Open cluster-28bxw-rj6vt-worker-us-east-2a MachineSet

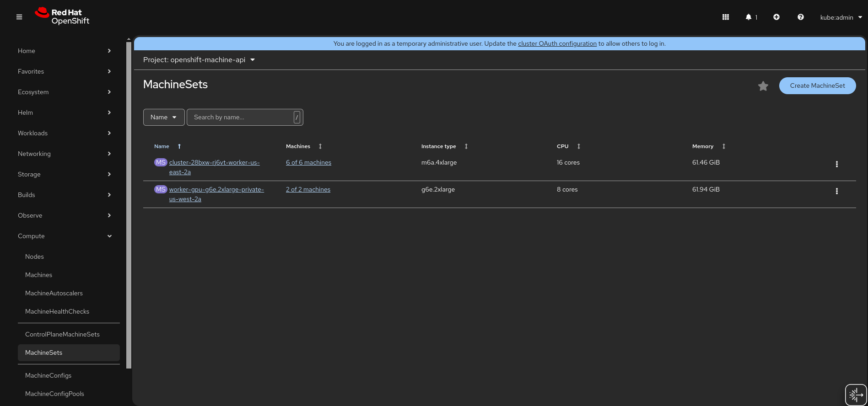click(x=214, y=167)
